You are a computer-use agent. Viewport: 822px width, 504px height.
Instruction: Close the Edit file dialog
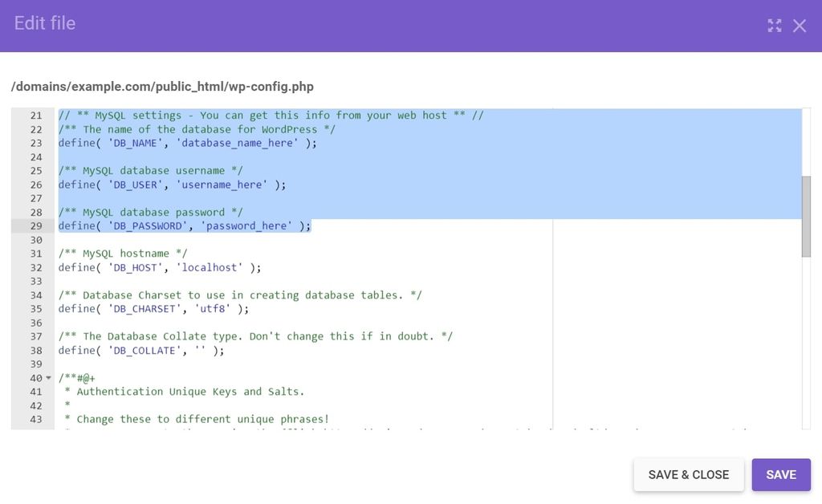click(799, 26)
